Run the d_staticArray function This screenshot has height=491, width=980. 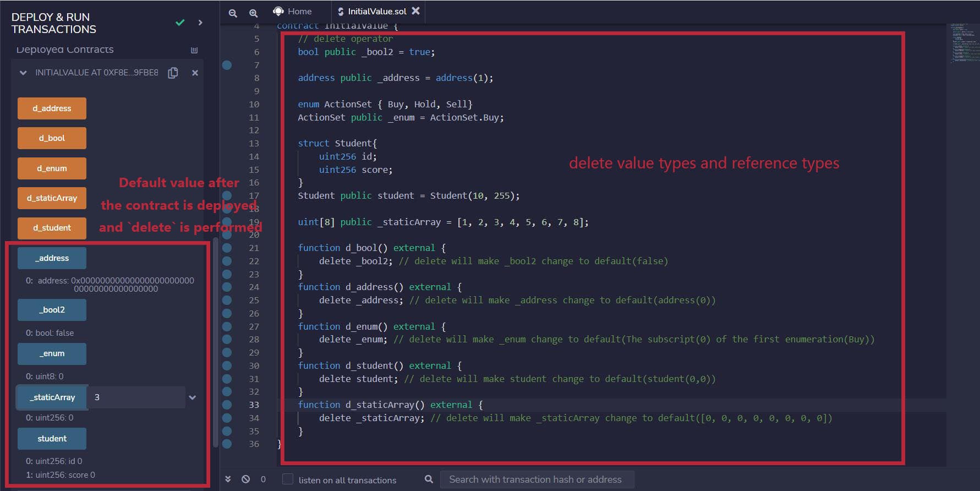click(x=52, y=198)
